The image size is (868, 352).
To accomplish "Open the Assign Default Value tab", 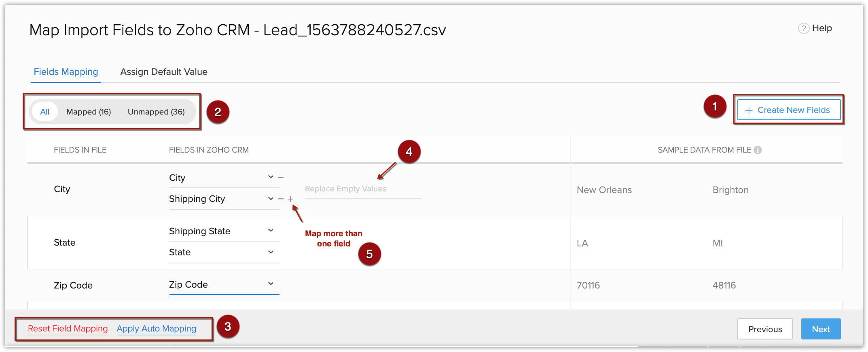I will pos(164,72).
